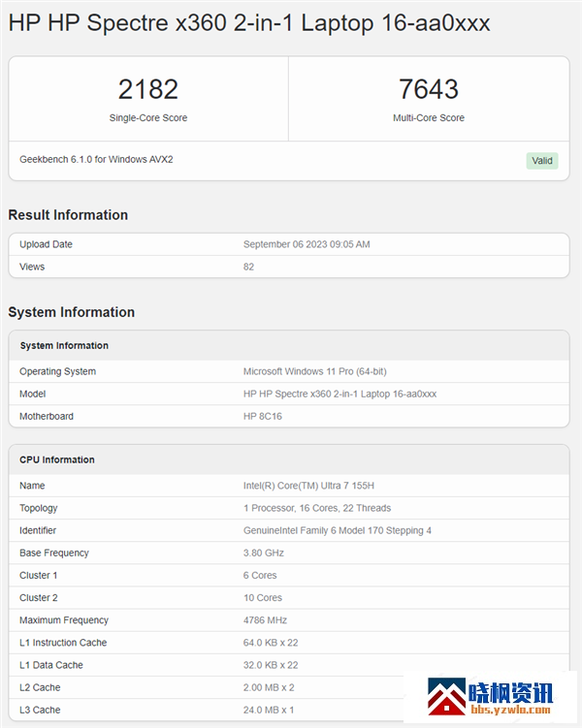
Task: Click the 2.00 MB x 2 value
Action: 269,687
